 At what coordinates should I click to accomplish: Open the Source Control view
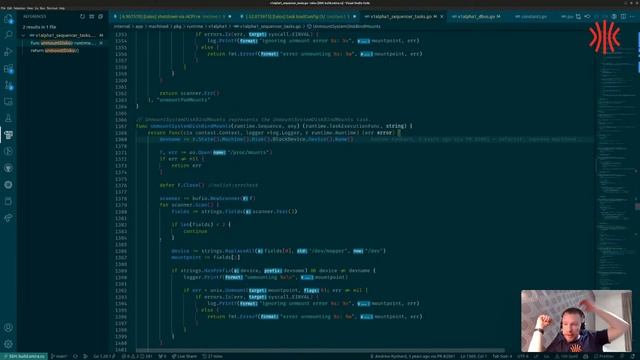pos(8,85)
